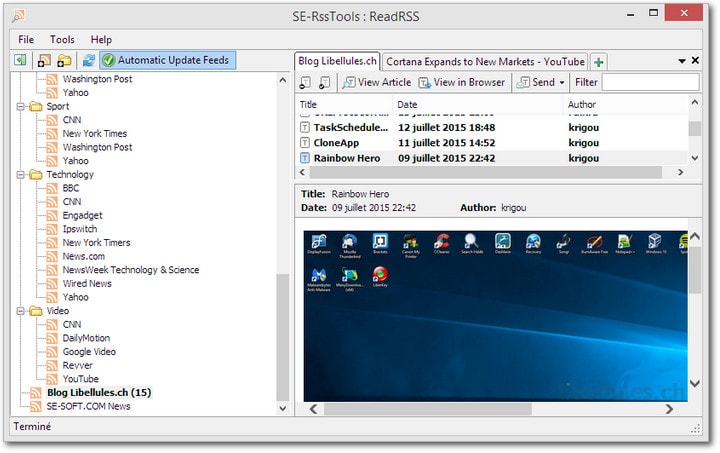The image size is (720, 453).
Task: Open the File menu
Action: coord(26,39)
